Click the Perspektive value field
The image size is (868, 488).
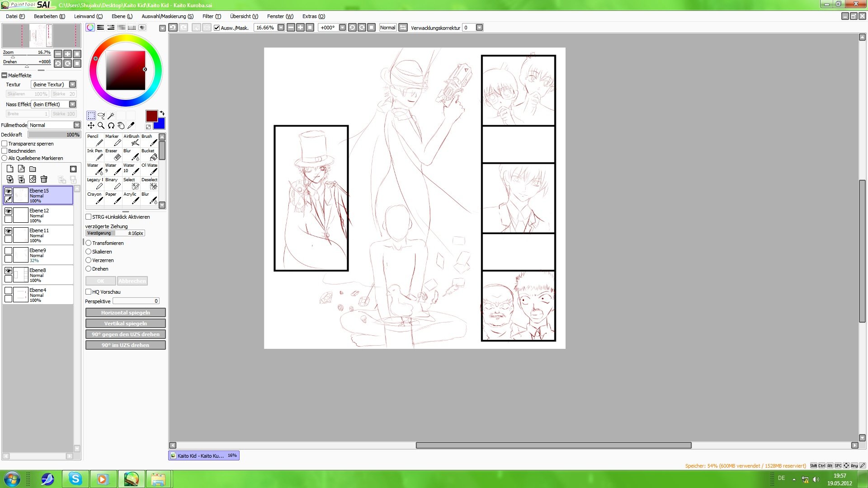click(136, 301)
